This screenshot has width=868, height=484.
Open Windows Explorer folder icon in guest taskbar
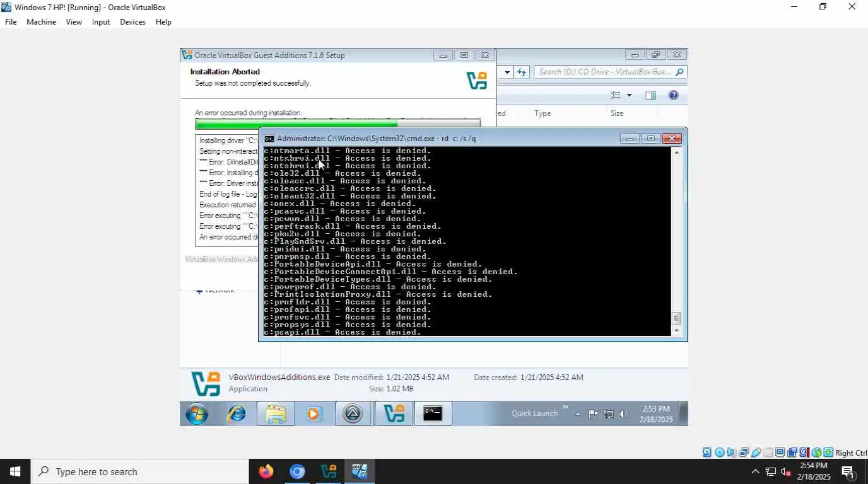pos(276,414)
